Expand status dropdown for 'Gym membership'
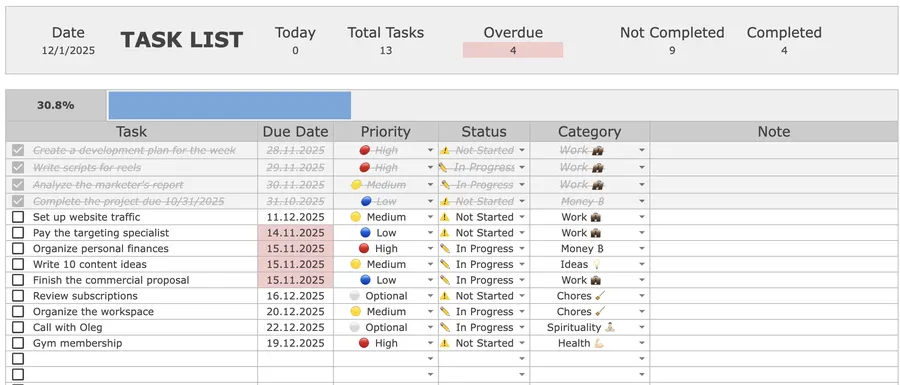This screenshot has width=900, height=385. click(x=522, y=344)
